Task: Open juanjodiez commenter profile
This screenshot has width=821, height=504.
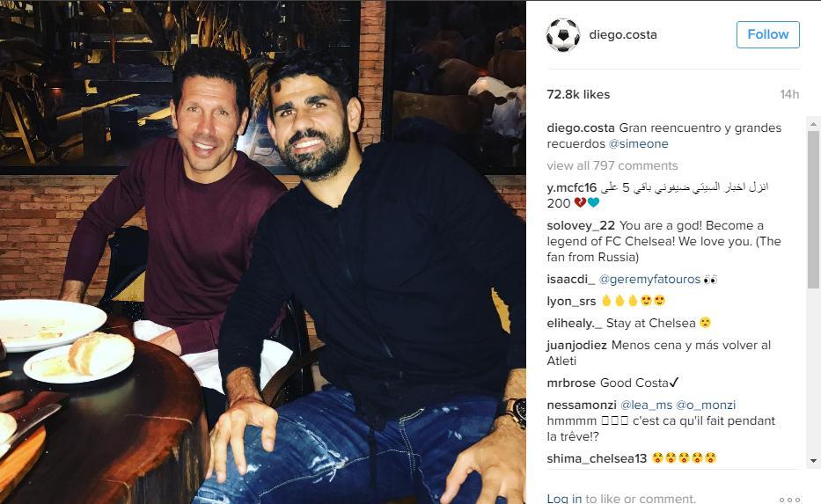Action: coord(576,346)
